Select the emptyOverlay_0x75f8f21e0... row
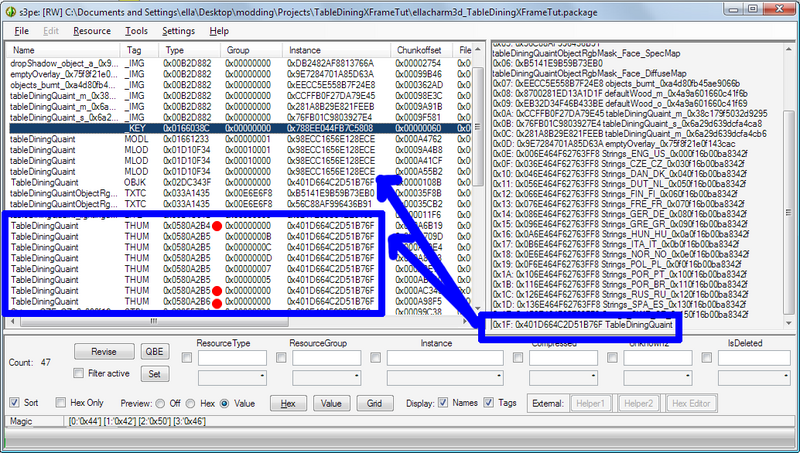Screen dimensions: 800x453 pos(240,74)
